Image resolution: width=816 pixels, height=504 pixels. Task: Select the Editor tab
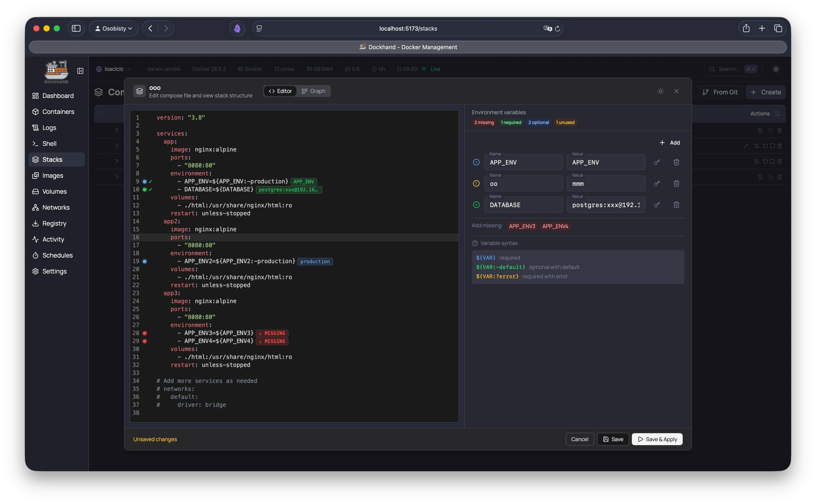[x=280, y=91]
